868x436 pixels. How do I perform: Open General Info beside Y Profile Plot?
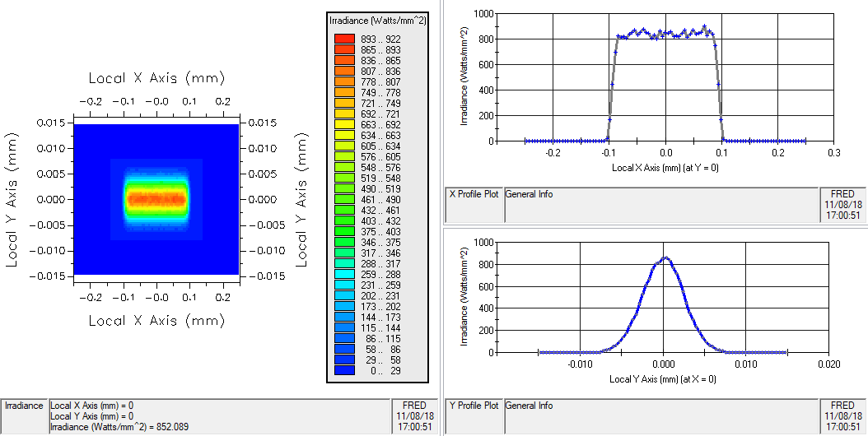point(529,406)
